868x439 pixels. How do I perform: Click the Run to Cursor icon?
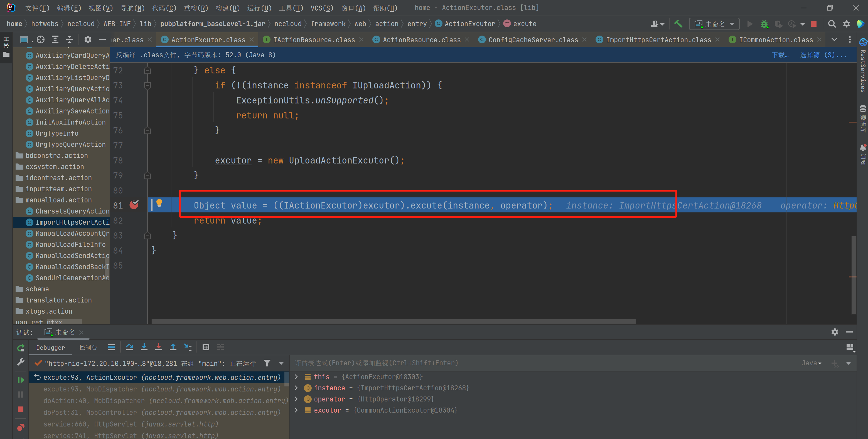coord(188,347)
